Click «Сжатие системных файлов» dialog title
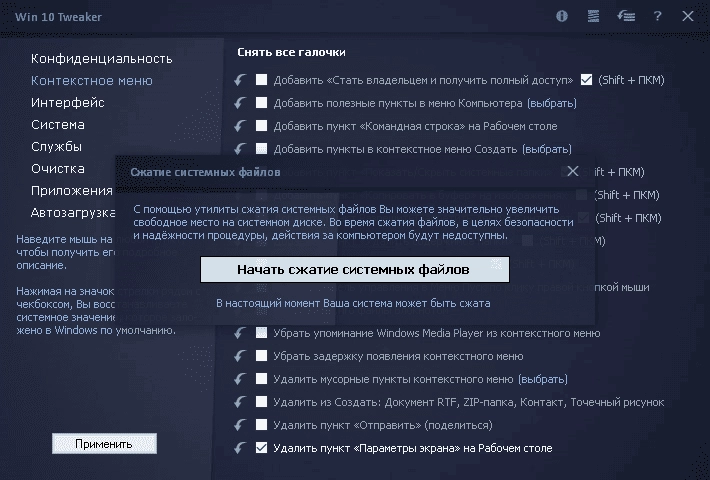Viewport: 710px width, 480px height. click(205, 172)
